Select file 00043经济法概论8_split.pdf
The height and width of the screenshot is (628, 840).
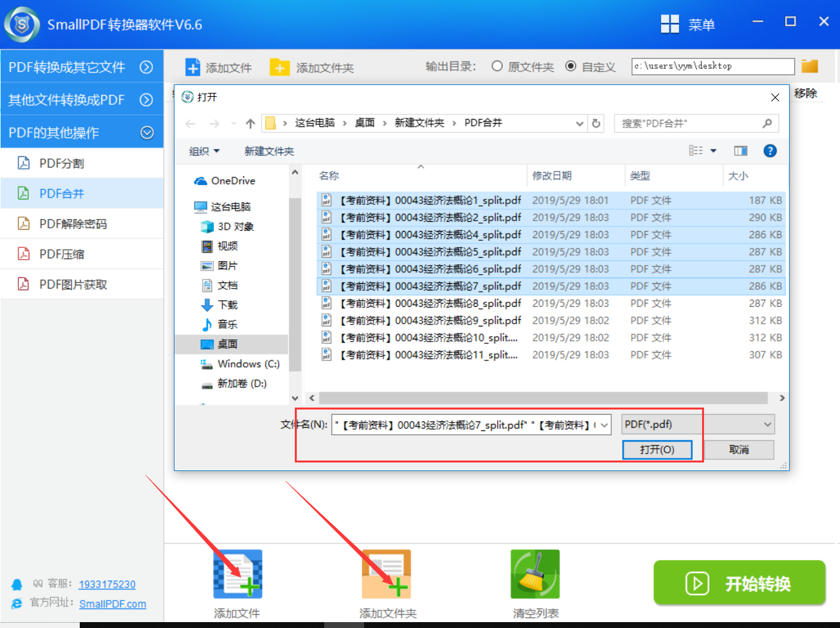550,304
